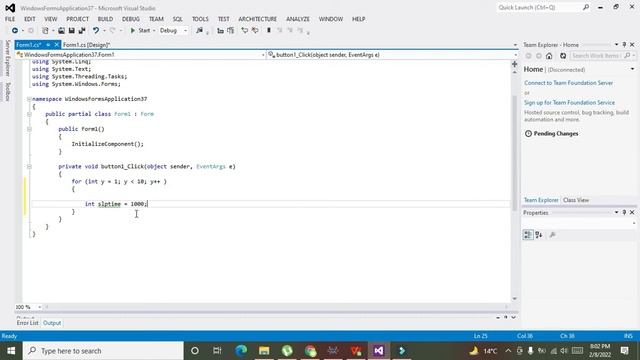Click the Find in Files toolbar icon
The image size is (640, 360).
200,31
